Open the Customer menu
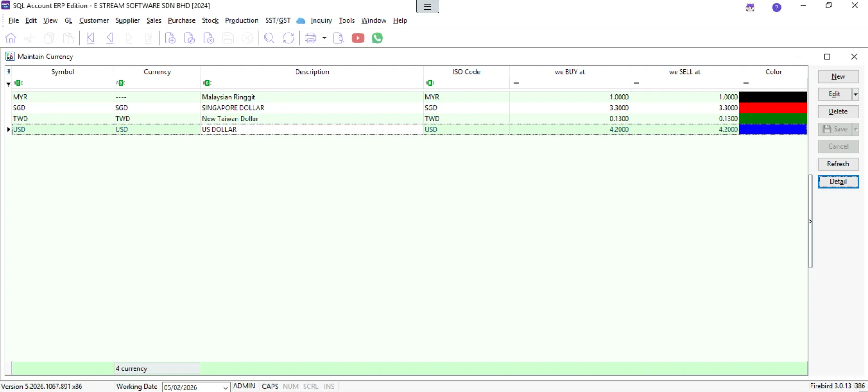Viewport: 868px width, 392px height. 94,20
